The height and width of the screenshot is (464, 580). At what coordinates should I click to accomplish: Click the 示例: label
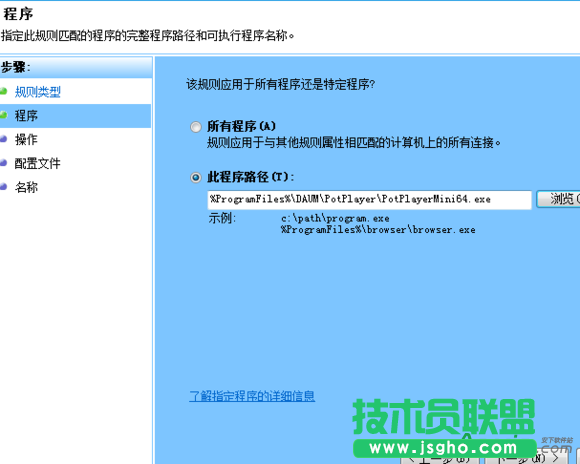tap(222, 218)
